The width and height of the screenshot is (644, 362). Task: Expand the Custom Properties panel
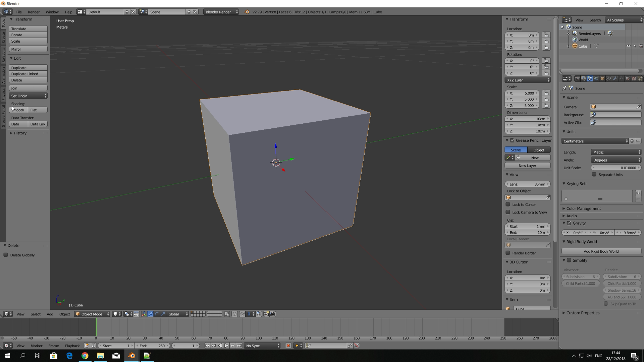[583, 313]
